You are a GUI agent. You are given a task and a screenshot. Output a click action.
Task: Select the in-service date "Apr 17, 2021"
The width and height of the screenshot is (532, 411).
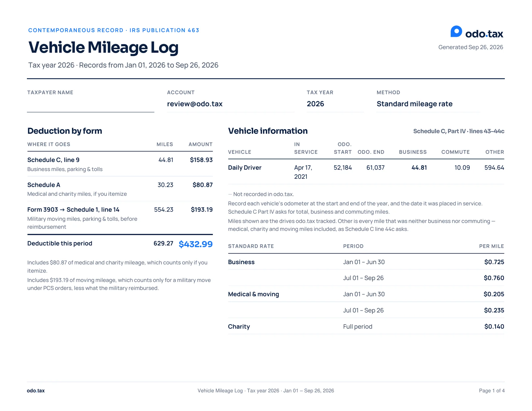point(303,172)
